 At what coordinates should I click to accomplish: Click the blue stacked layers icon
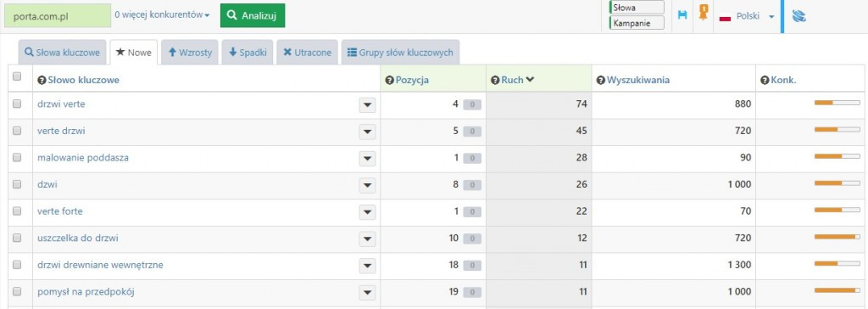[798, 16]
